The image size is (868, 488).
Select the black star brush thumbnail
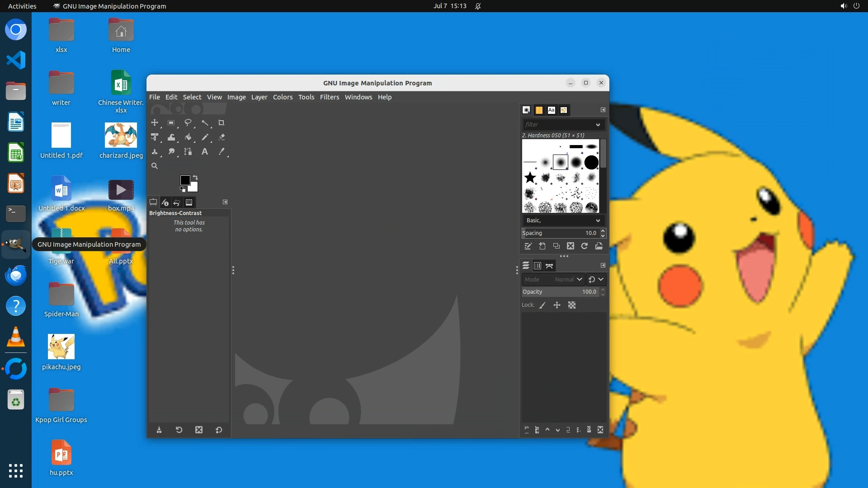pos(530,178)
